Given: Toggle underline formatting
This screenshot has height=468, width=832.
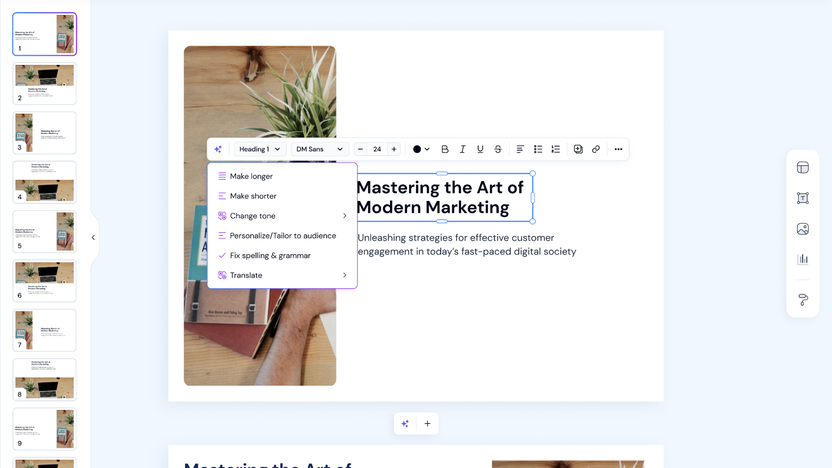Looking at the screenshot, I should (x=480, y=149).
